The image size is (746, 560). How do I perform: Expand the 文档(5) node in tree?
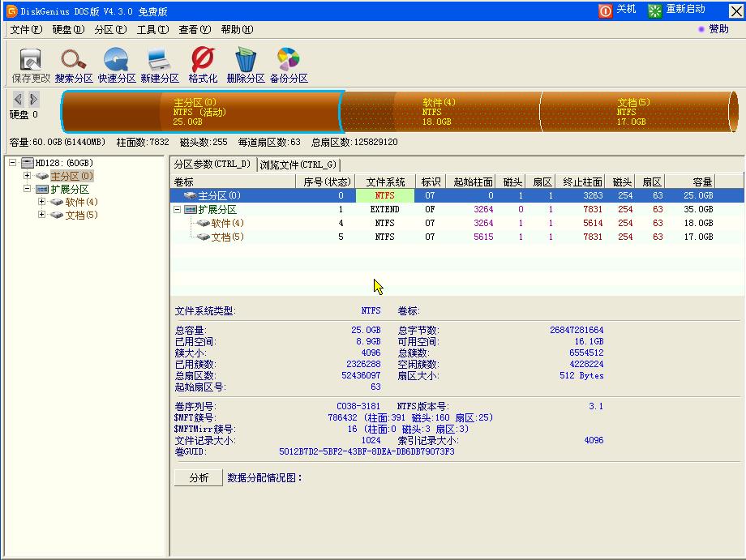(41, 215)
